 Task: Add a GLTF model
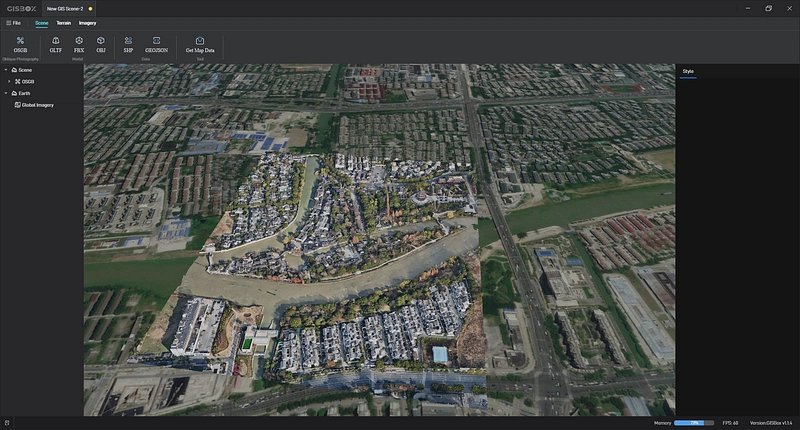click(56, 45)
